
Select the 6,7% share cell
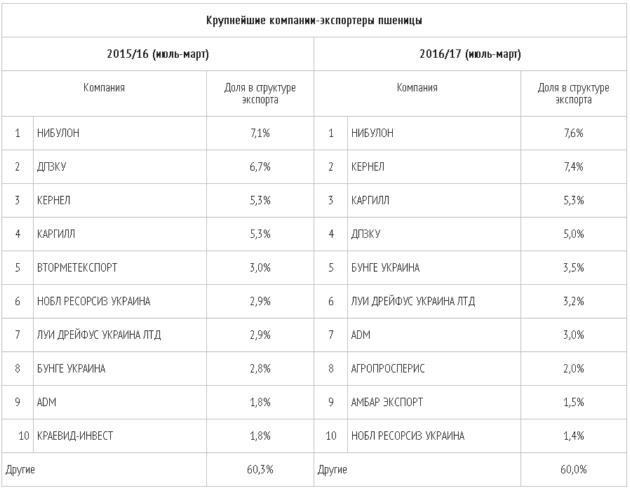tap(260, 166)
